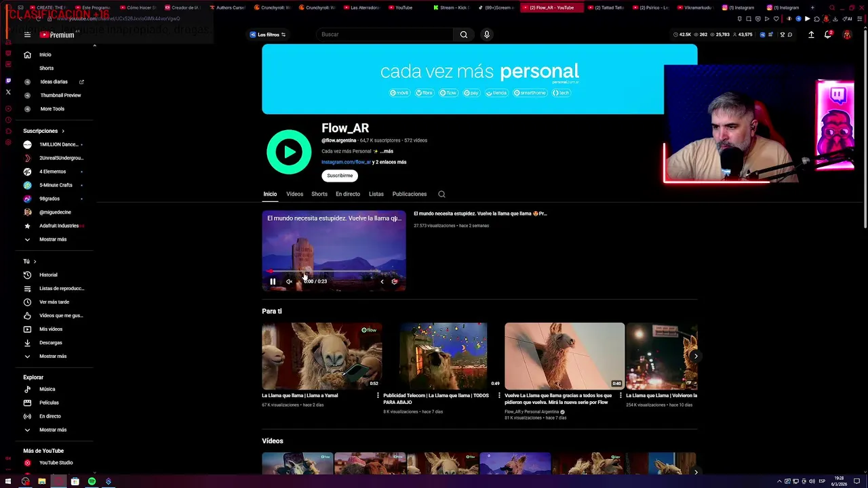Switch to Stream - Kick browser tab

coord(452,7)
